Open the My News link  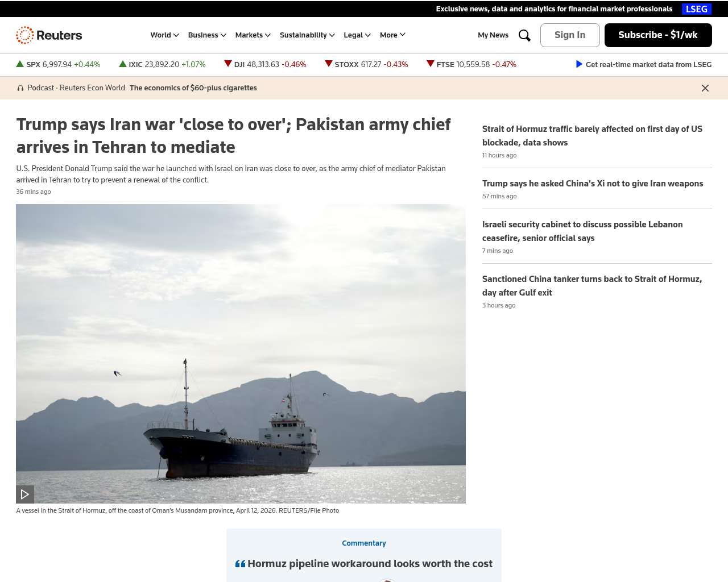493,35
